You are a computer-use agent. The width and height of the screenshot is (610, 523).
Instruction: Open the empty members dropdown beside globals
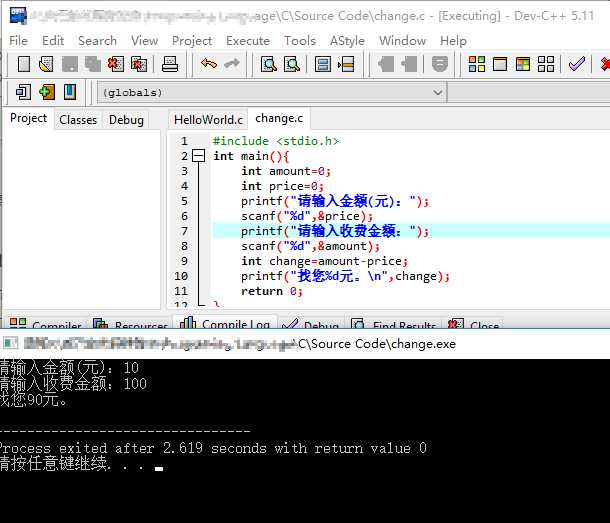(x=530, y=93)
